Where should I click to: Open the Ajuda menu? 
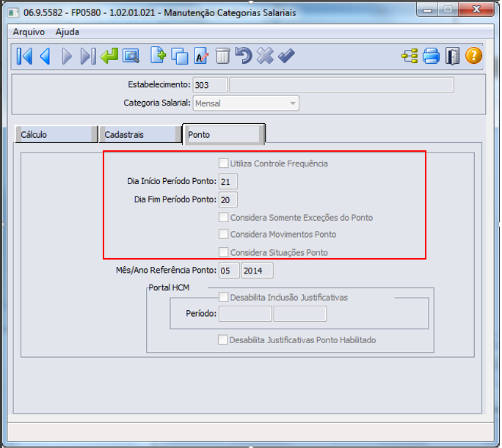(68, 32)
